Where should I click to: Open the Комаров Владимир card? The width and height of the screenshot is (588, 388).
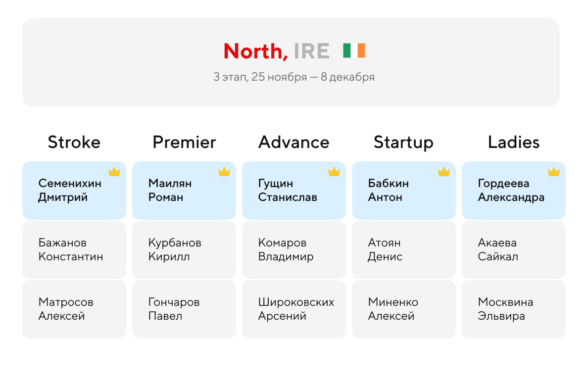point(294,249)
